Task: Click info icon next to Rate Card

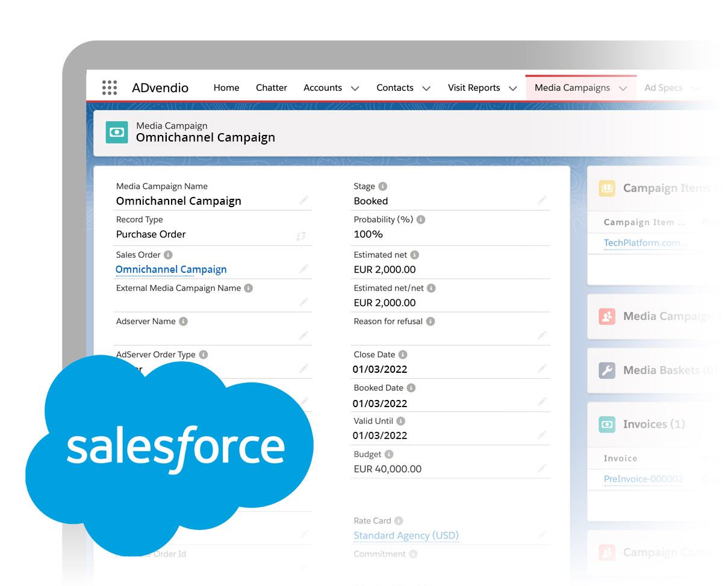Action: [399, 521]
